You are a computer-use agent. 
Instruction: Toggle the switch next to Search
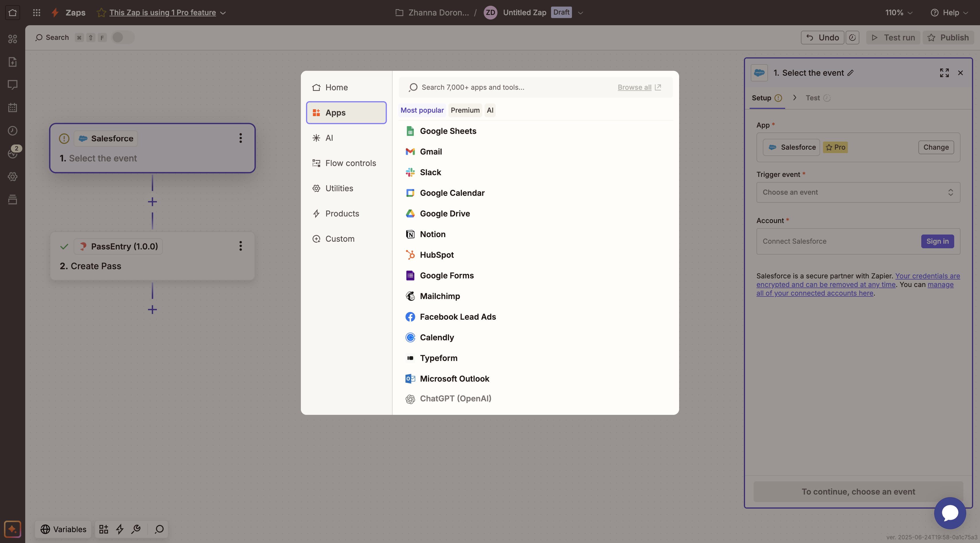(123, 37)
